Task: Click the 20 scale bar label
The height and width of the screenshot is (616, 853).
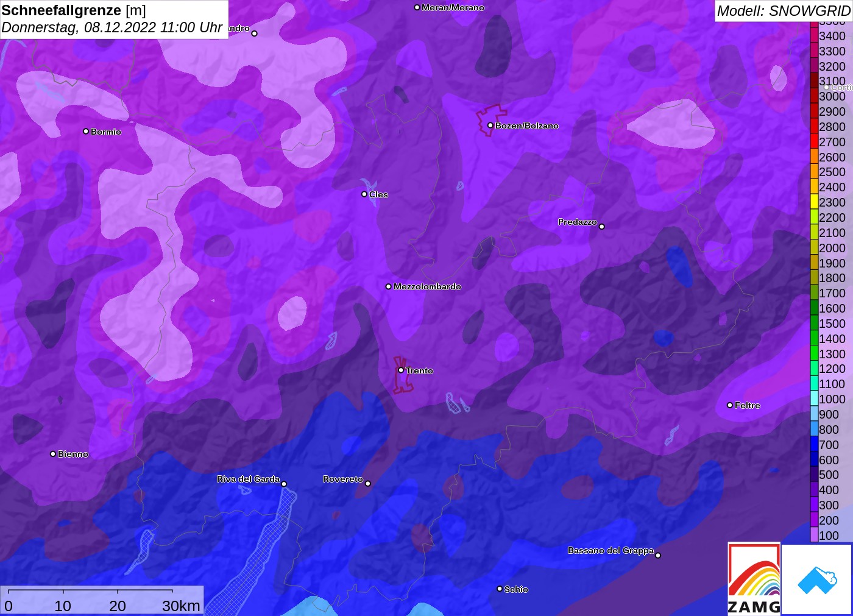Action: point(118,606)
